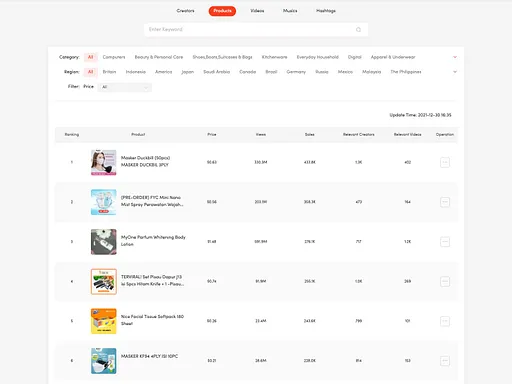Click the Update Time text
This screenshot has height=384, width=512.
coord(420,115)
